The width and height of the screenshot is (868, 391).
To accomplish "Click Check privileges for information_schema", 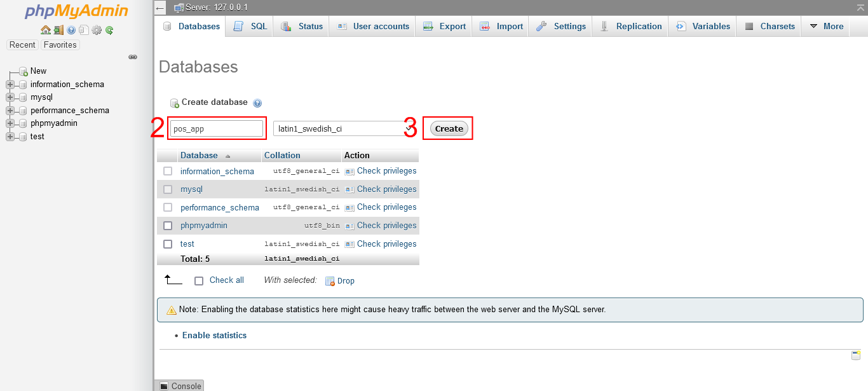I will pyautogui.click(x=381, y=171).
